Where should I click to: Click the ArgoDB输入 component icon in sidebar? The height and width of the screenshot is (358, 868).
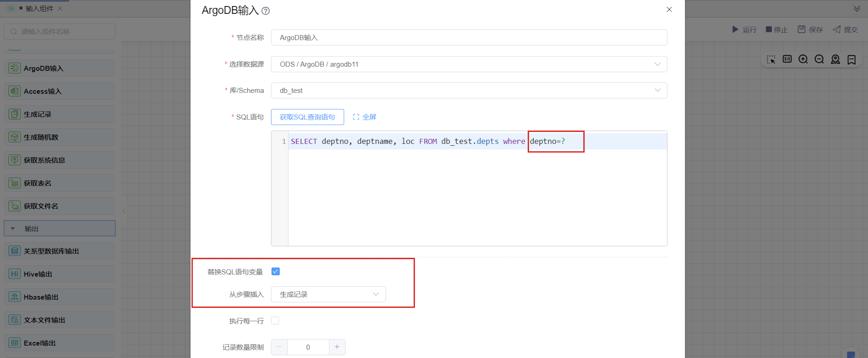click(x=14, y=68)
